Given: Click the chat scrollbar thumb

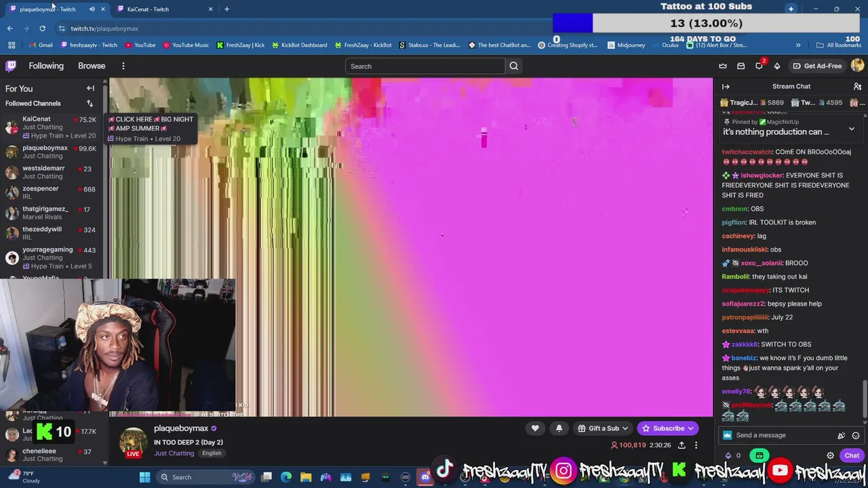Looking at the screenshot, I should click(864, 399).
